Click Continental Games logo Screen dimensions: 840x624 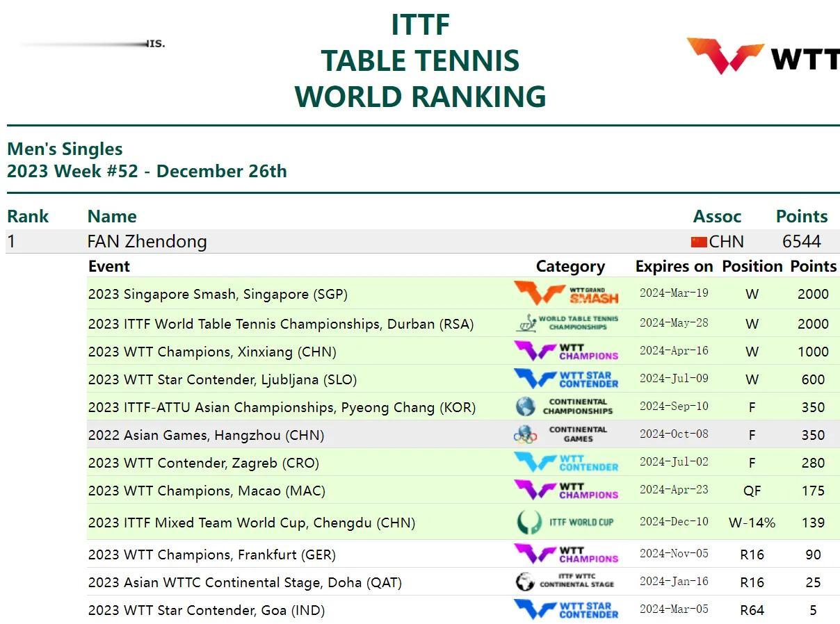pos(560,434)
